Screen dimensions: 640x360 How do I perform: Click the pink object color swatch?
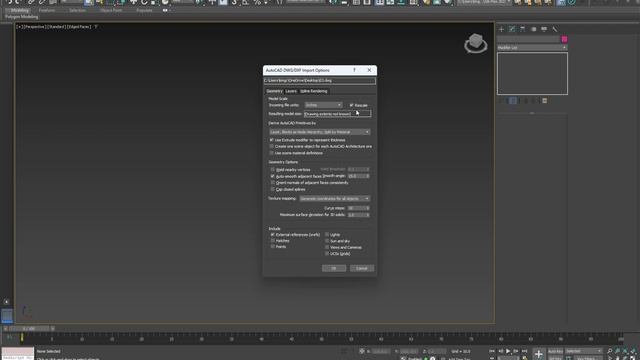tap(564, 39)
